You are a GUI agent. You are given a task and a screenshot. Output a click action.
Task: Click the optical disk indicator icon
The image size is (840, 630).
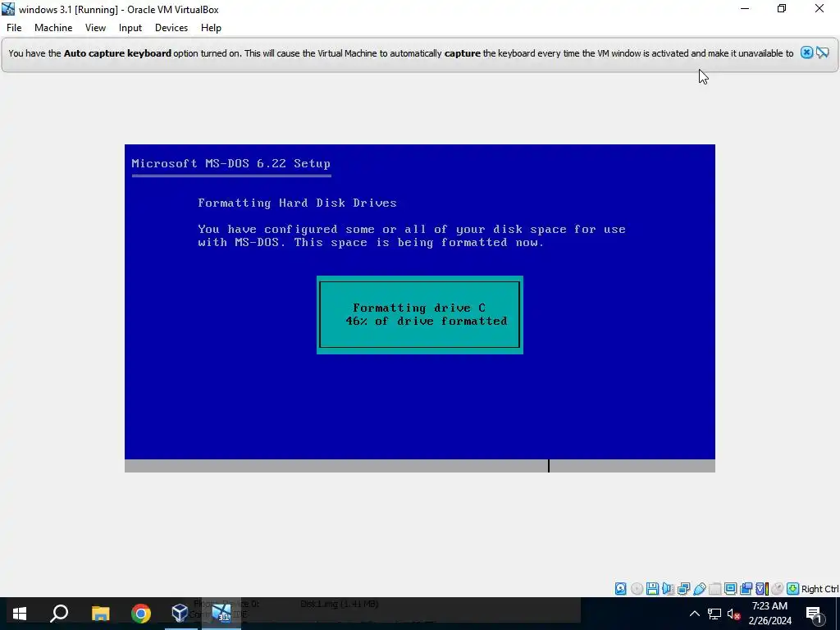[637, 589]
